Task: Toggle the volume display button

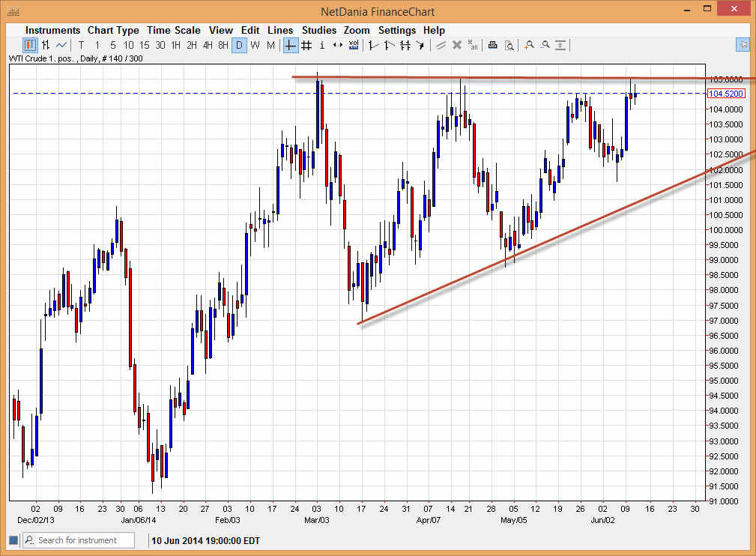Action: pyautogui.click(x=354, y=45)
